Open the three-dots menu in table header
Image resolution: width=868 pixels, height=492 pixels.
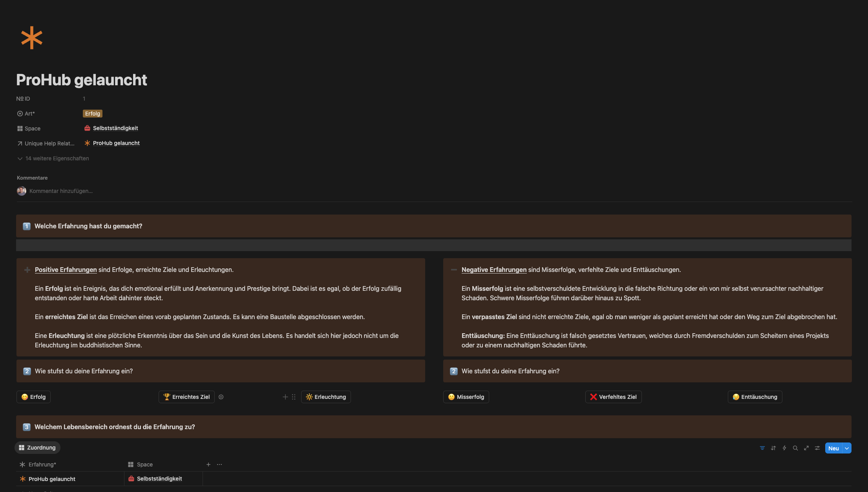[x=219, y=464]
